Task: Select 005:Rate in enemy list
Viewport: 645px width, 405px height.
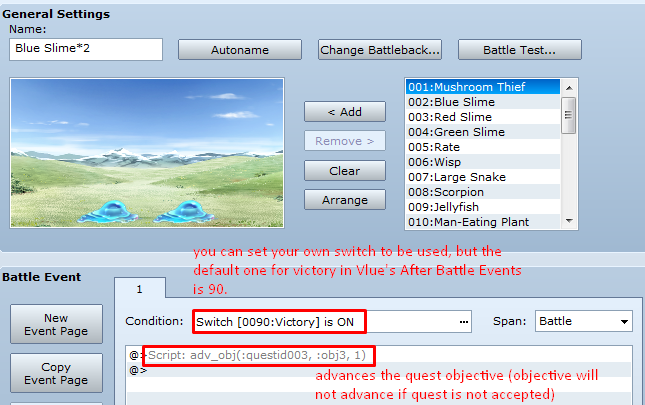Action: click(483, 147)
